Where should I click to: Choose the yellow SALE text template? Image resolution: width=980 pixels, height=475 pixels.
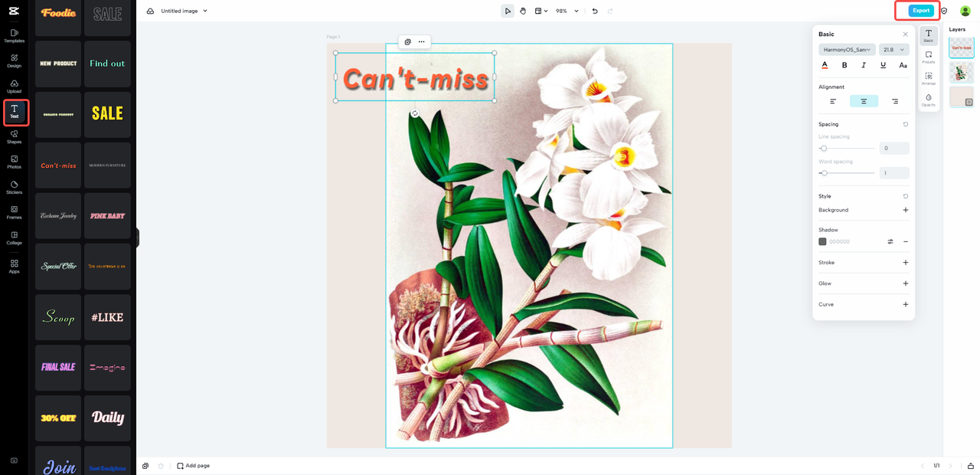[107, 114]
